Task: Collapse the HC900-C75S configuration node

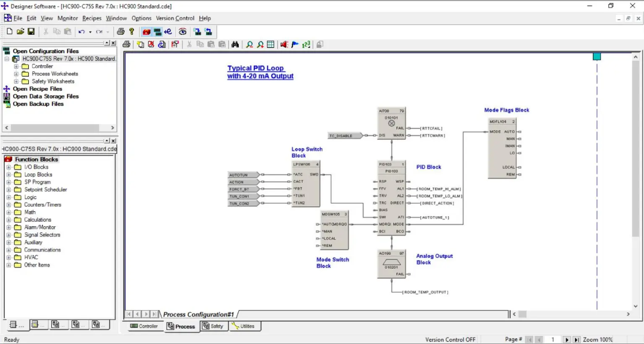Action: coord(7,59)
